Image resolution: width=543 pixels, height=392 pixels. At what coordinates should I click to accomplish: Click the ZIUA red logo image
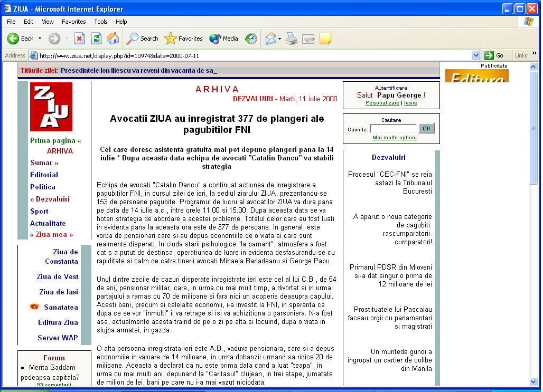click(x=51, y=107)
